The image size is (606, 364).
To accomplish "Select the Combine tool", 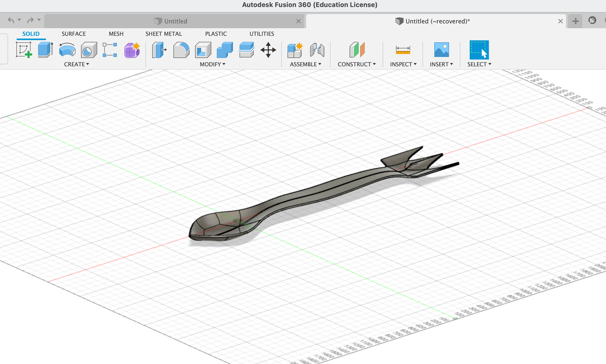I will click(x=224, y=50).
